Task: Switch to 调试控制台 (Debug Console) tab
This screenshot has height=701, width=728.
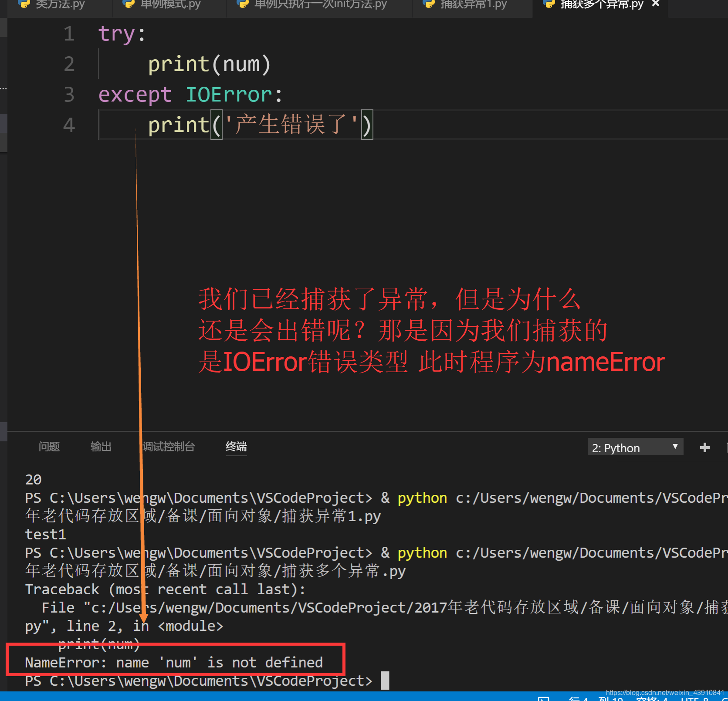Action: click(169, 447)
